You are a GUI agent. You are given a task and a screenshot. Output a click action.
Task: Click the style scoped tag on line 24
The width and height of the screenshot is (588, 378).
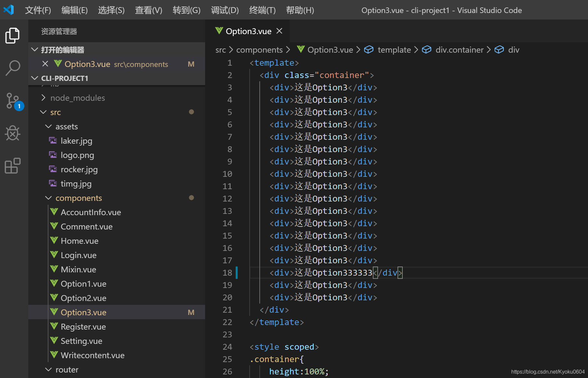coord(284,347)
